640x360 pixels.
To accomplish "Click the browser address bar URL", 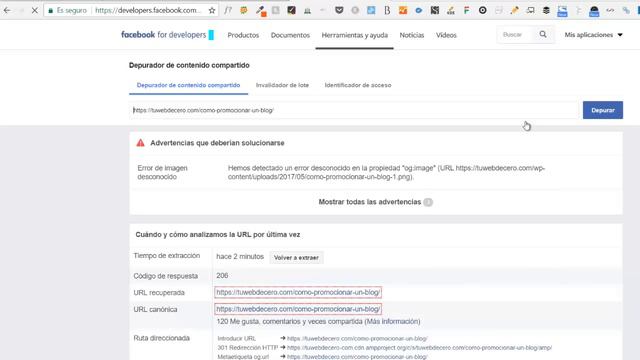I will click(x=148, y=11).
